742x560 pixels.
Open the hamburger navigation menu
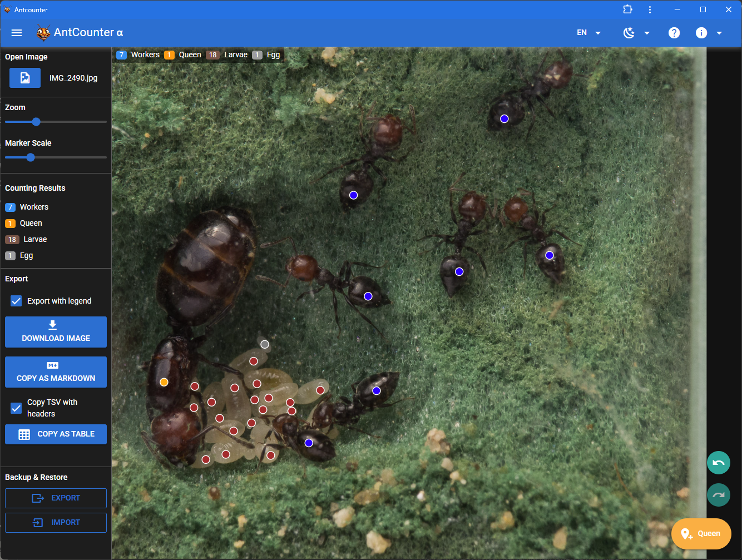(17, 33)
